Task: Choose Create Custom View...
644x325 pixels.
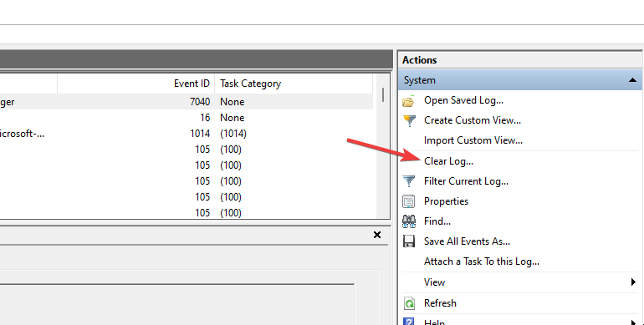Action: click(473, 120)
